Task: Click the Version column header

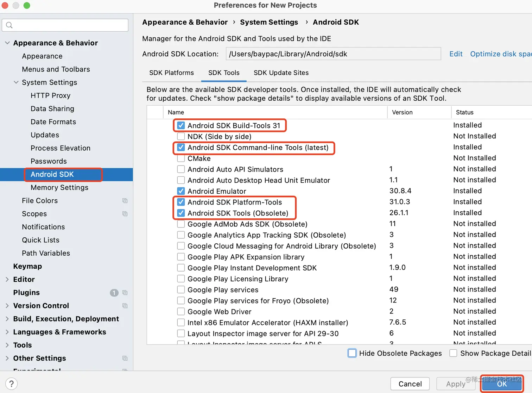Action: pyautogui.click(x=419, y=112)
